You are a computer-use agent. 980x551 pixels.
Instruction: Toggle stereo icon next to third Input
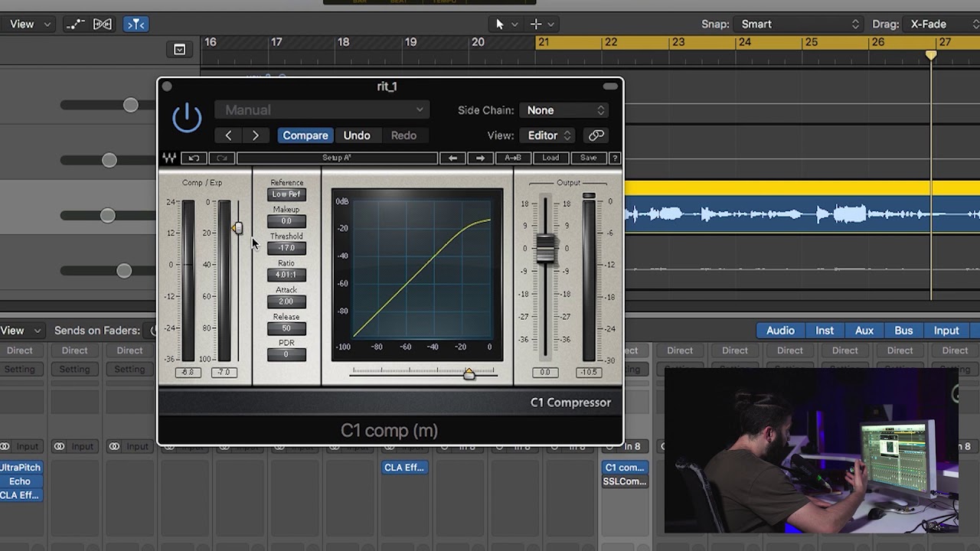click(x=115, y=446)
